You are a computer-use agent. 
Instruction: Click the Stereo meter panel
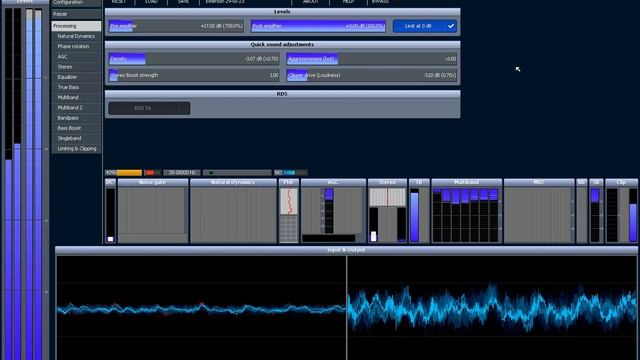coord(387,211)
